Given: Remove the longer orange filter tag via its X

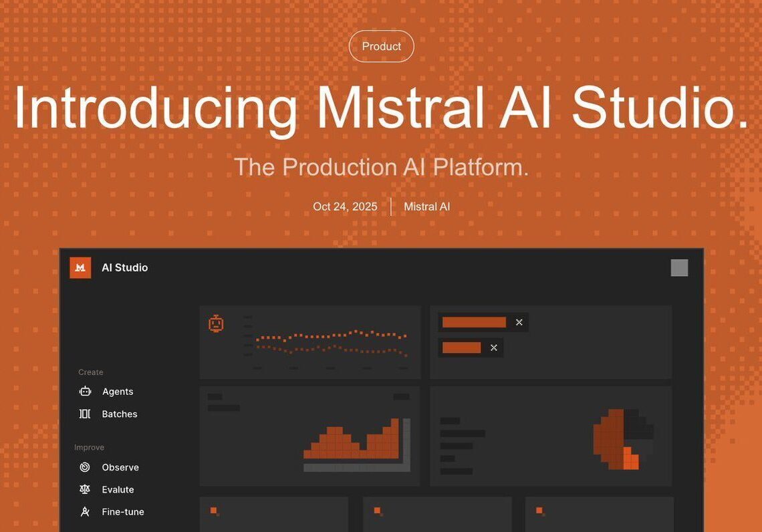Looking at the screenshot, I should tap(519, 322).
